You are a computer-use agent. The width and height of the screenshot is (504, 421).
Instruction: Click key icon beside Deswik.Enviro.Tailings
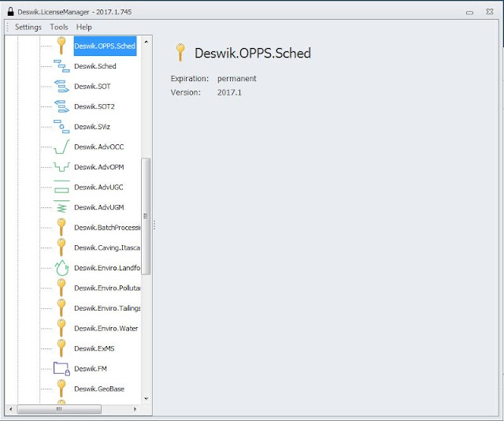61,308
